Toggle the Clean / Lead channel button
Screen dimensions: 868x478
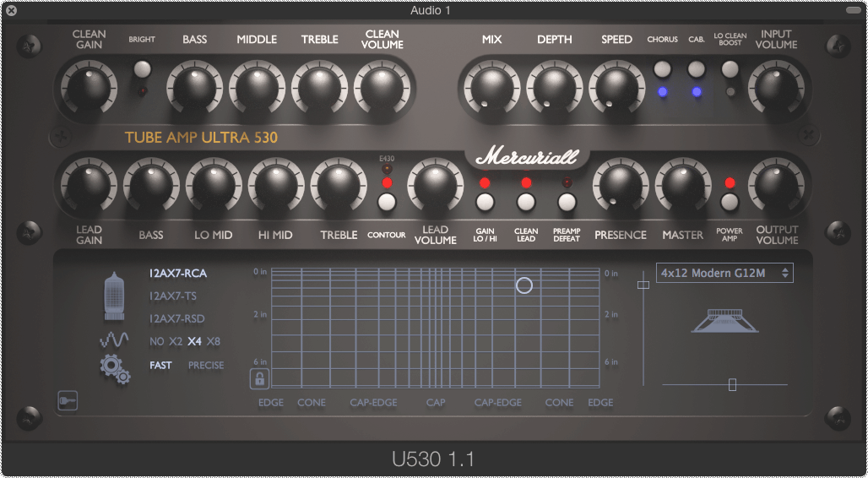(526, 202)
